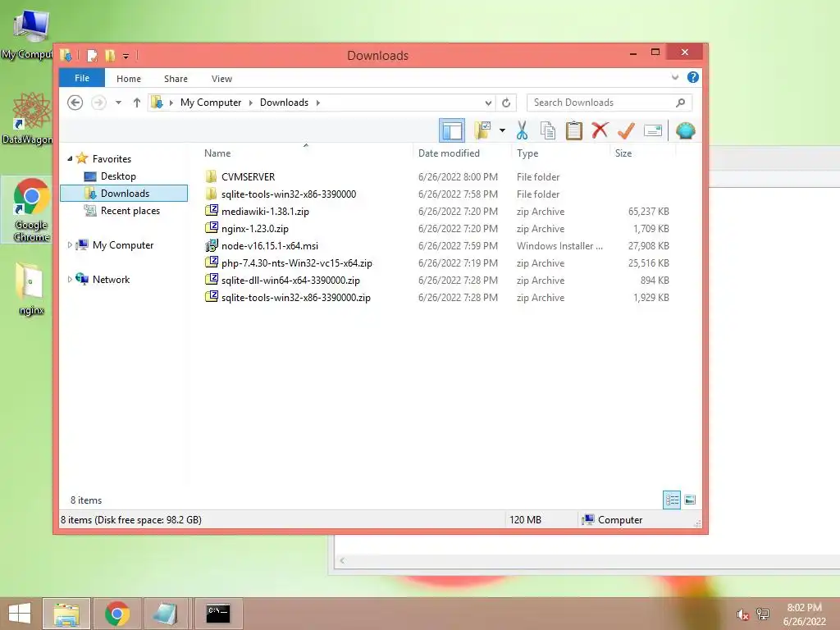
Task: Switch to Details view button
Action: tap(672, 500)
